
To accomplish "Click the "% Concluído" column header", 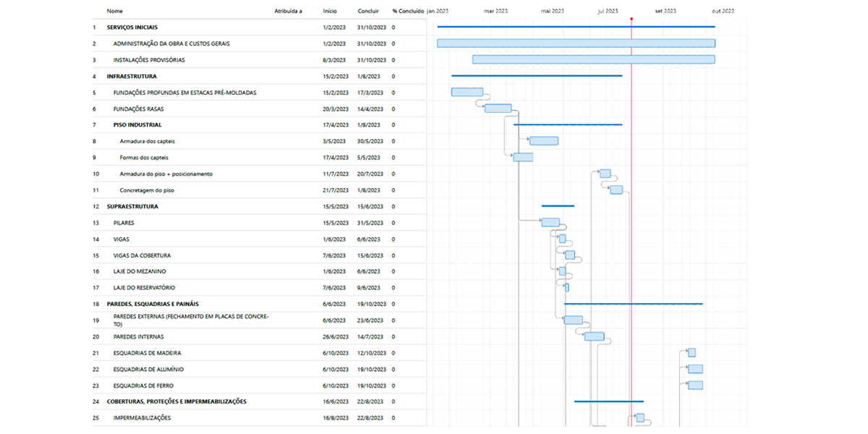I will 408,11.
